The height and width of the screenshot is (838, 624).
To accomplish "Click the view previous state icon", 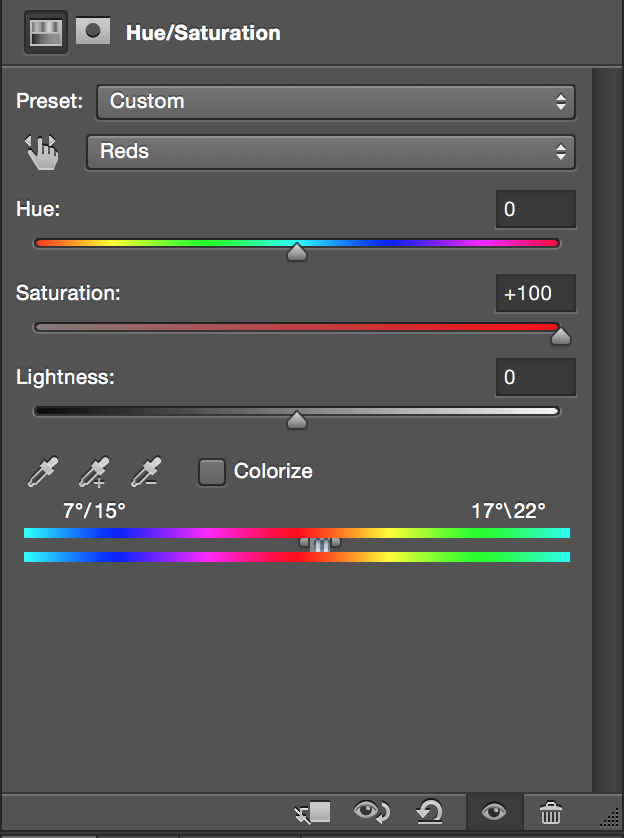I will [372, 812].
